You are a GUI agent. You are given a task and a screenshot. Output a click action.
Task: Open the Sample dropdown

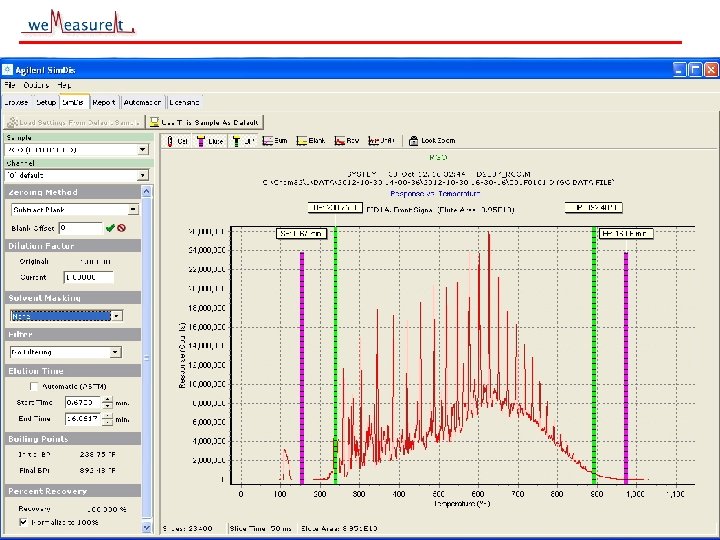coord(143,149)
